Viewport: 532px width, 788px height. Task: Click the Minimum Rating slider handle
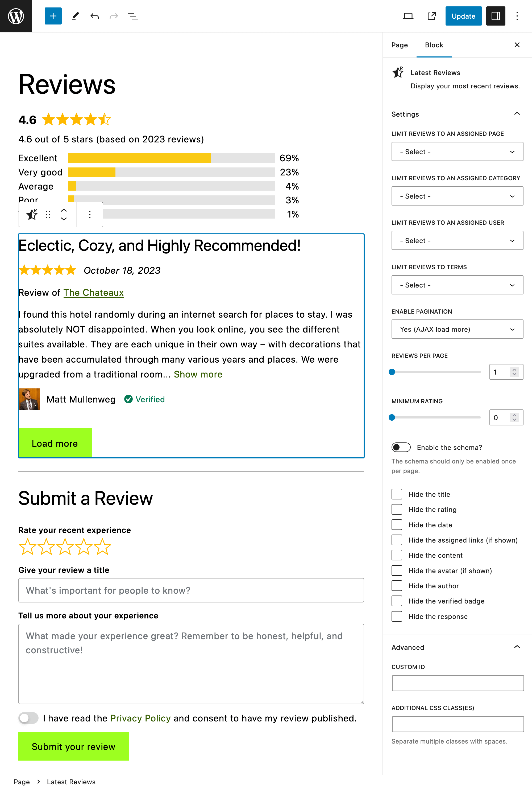point(392,417)
